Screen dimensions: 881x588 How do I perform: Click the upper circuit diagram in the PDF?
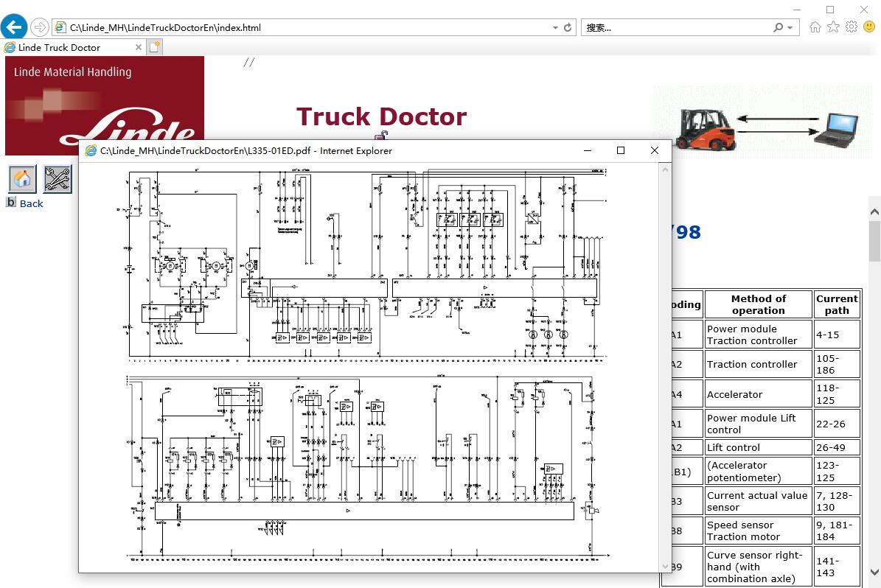click(x=366, y=264)
